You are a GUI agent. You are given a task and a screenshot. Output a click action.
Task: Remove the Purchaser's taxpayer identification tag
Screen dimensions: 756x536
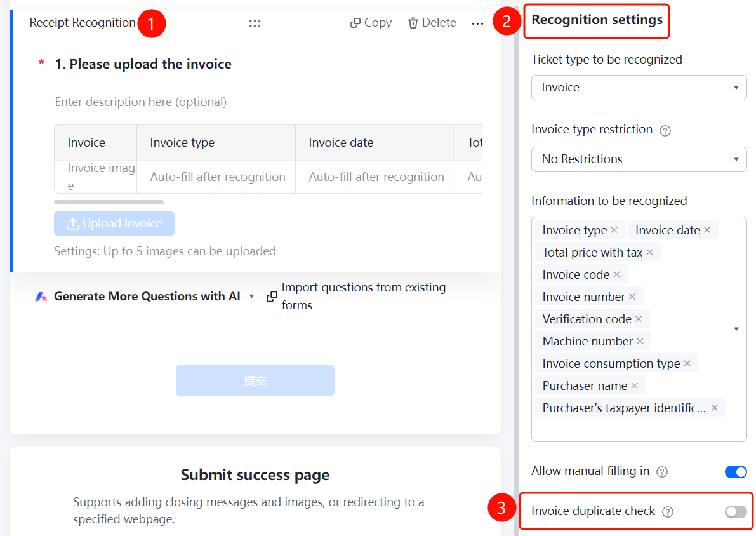coord(715,408)
